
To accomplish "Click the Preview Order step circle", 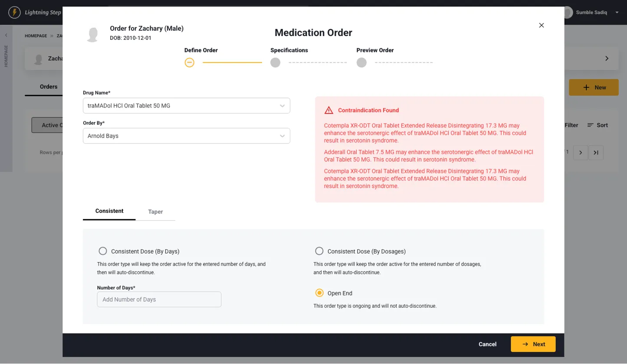I will (x=361, y=62).
